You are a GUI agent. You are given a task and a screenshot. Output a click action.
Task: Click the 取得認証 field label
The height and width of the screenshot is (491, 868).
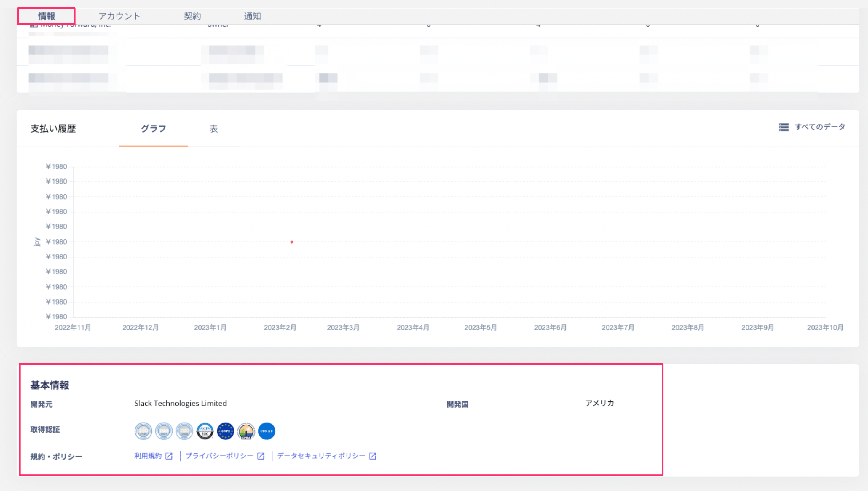tap(45, 430)
